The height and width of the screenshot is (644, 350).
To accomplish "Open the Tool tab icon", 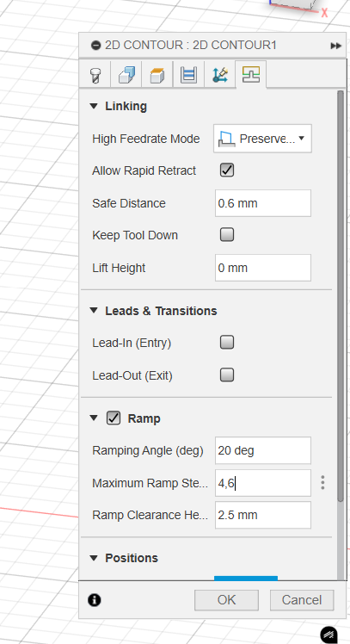I will click(95, 75).
